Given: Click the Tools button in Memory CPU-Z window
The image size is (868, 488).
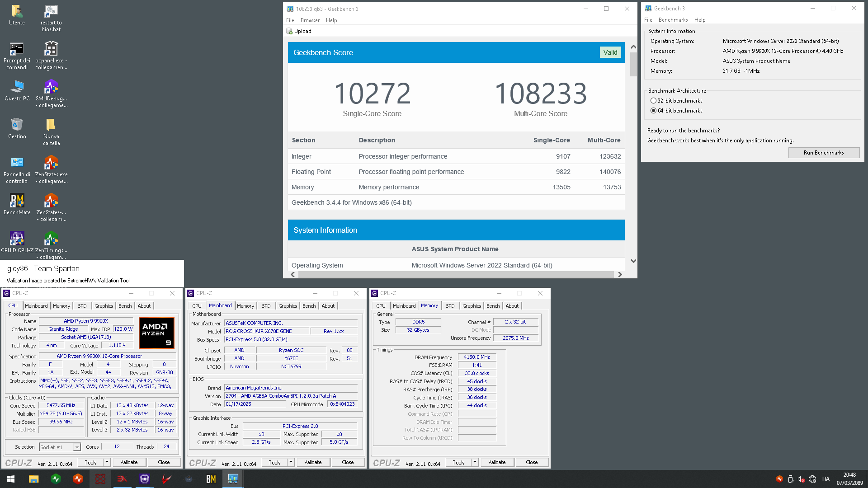Looking at the screenshot, I should point(458,462).
